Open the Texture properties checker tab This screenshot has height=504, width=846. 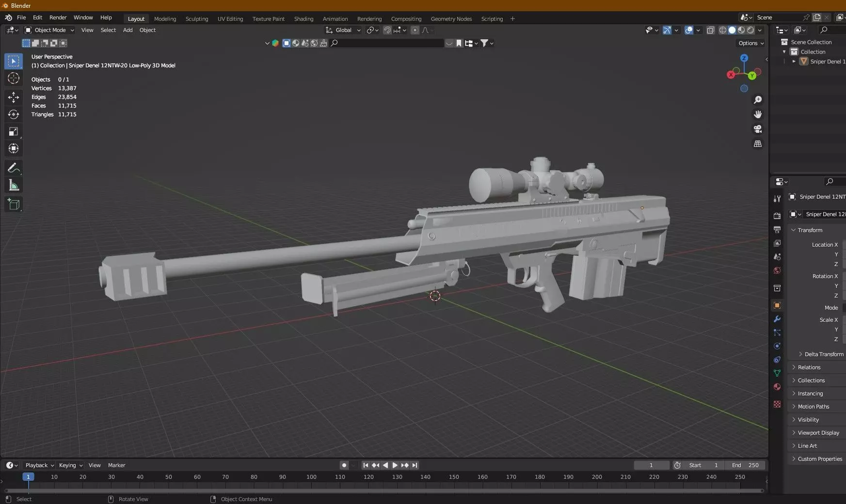click(777, 404)
